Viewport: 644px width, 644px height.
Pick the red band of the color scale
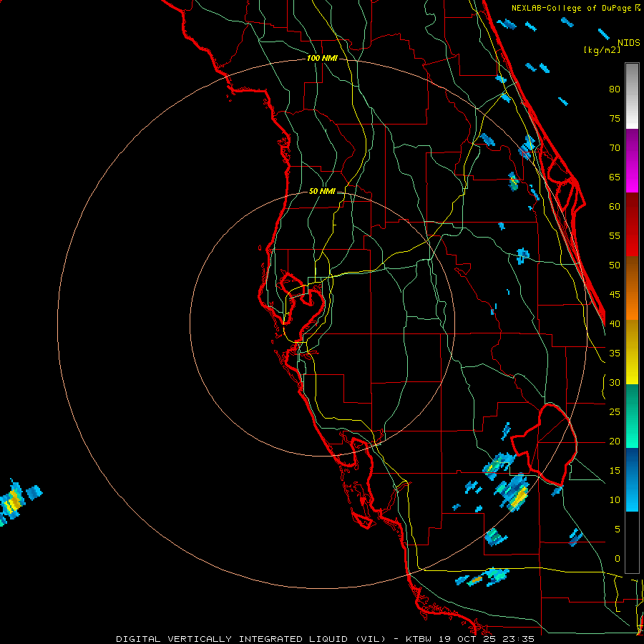(x=632, y=224)
